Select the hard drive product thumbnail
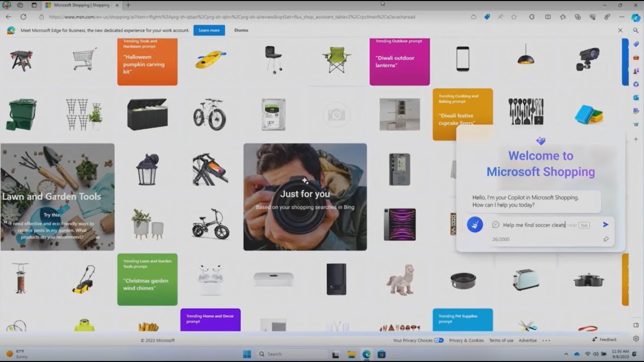The height and width of the screenshot is (362, 644). 273,115
